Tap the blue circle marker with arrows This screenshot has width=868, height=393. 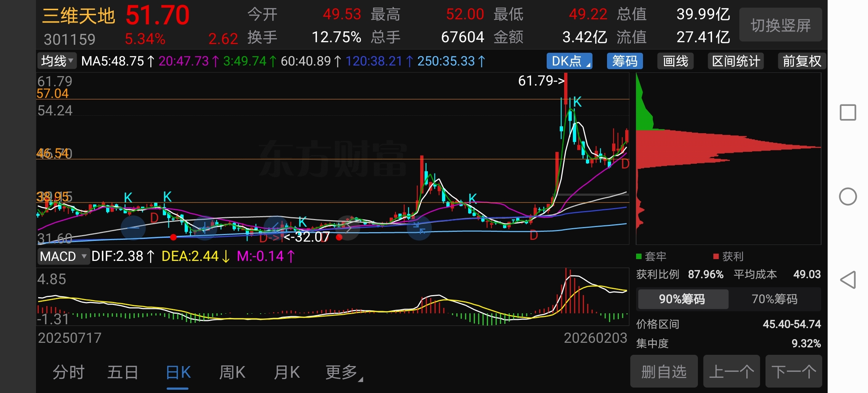[419, 228]
